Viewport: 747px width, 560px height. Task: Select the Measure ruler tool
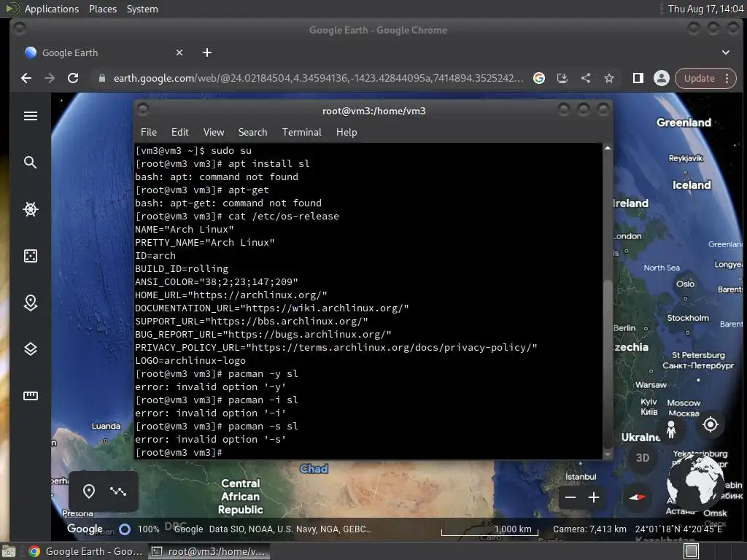coord(31,396)
